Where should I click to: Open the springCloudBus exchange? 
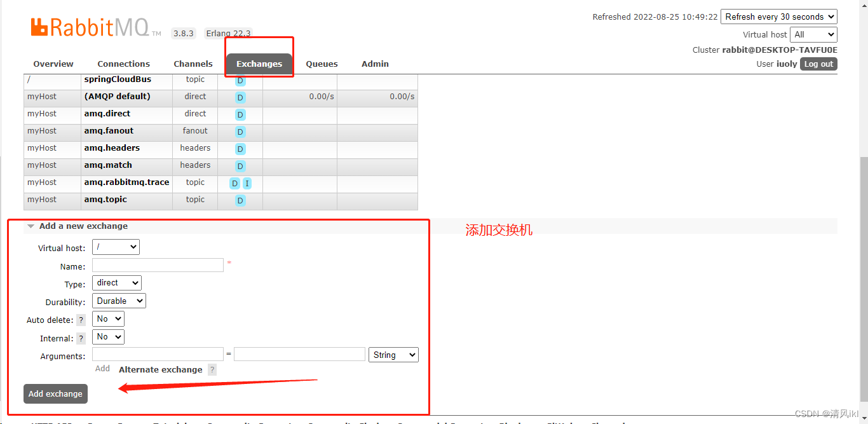tap(118, 79)
